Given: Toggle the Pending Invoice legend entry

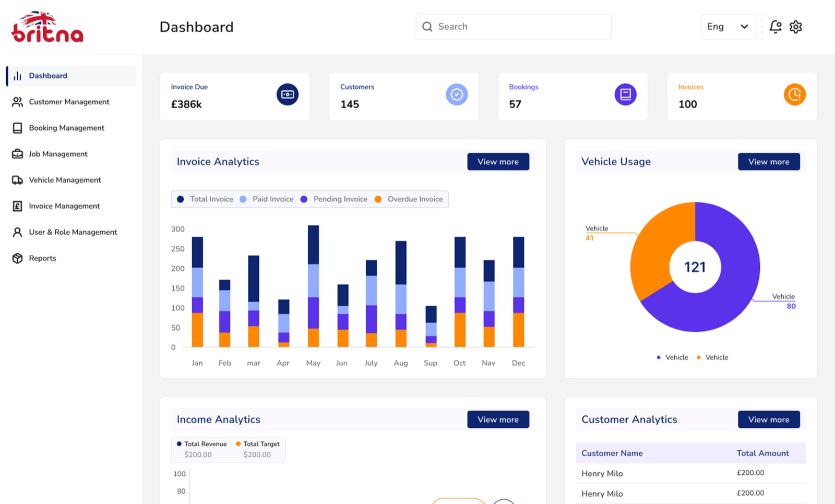Looking at the screenshot, I should [x=334, y=199].
